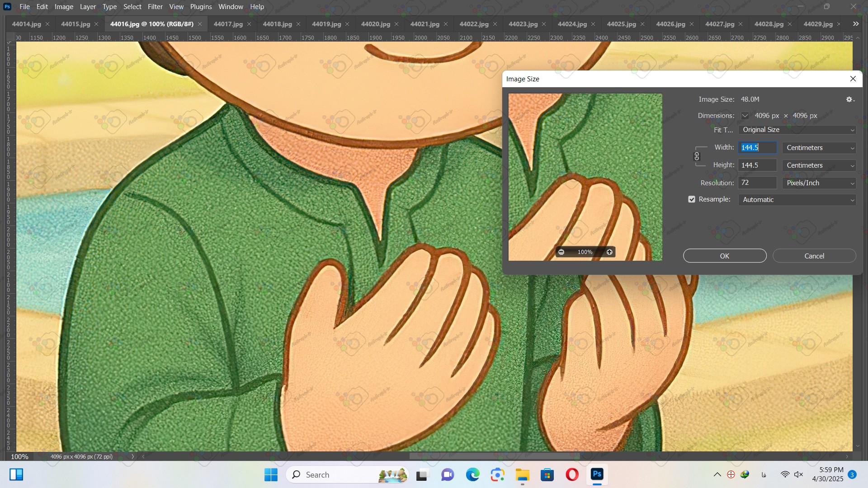Close the 44023.jpg tab
Viewport: 868px width, 488px height.
pyautogui.click(x=544, y=24)
